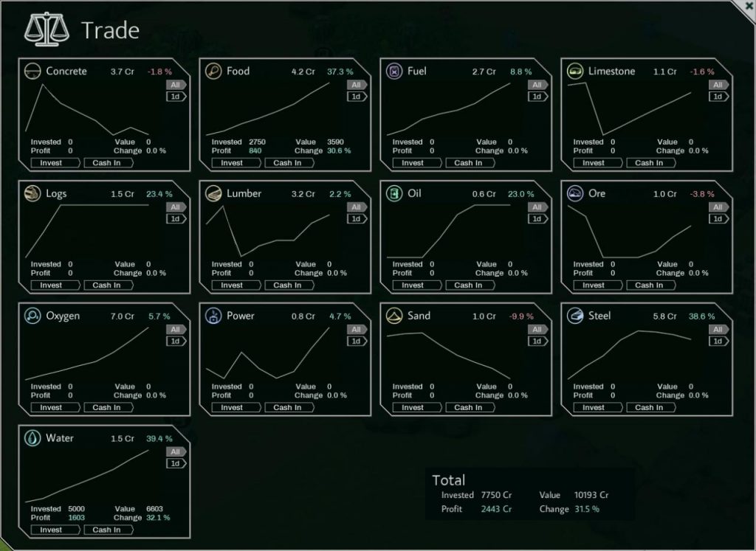Click the Water droplet icon
Viewport: 756px width, 551px height.
pyautogui.click(x=32, y=438)
